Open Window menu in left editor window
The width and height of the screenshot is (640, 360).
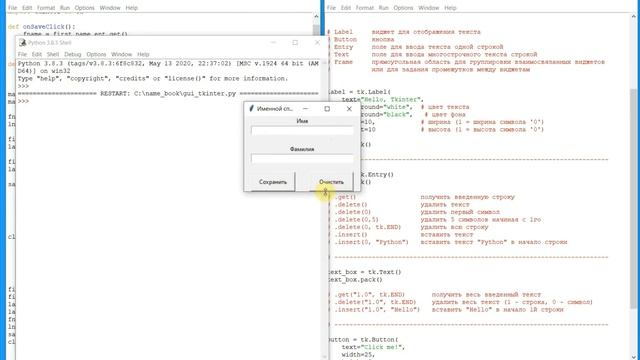[110, 8]
